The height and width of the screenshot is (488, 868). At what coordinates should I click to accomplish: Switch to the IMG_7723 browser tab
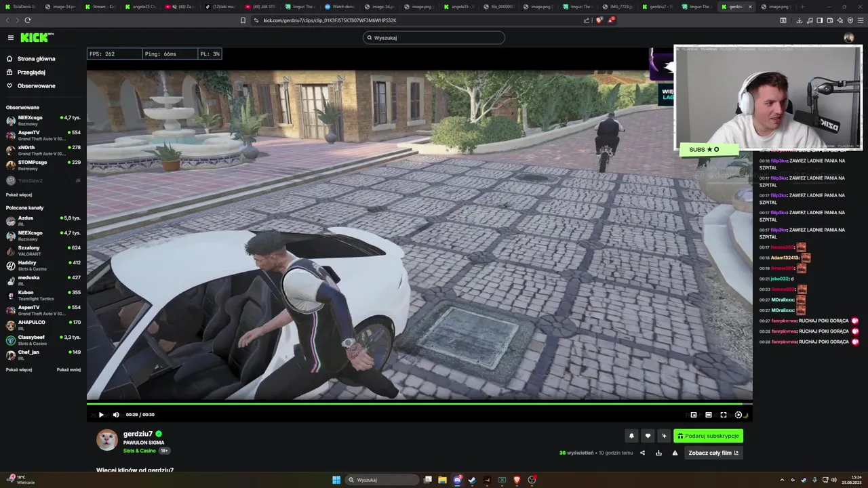point(618,6)
